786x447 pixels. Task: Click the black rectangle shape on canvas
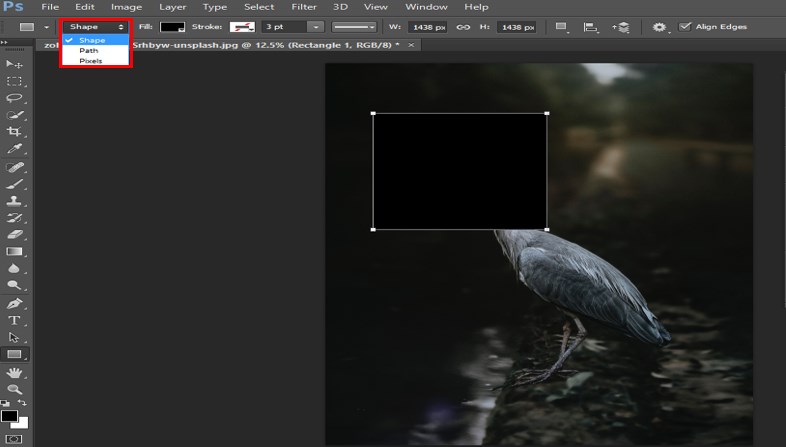pos(460,171)
